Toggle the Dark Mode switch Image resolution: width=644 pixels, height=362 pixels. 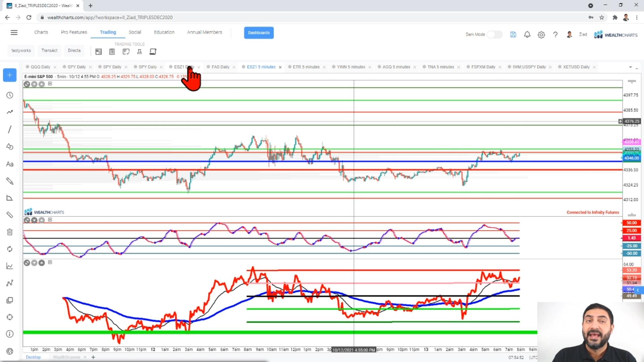click(495, 35)
